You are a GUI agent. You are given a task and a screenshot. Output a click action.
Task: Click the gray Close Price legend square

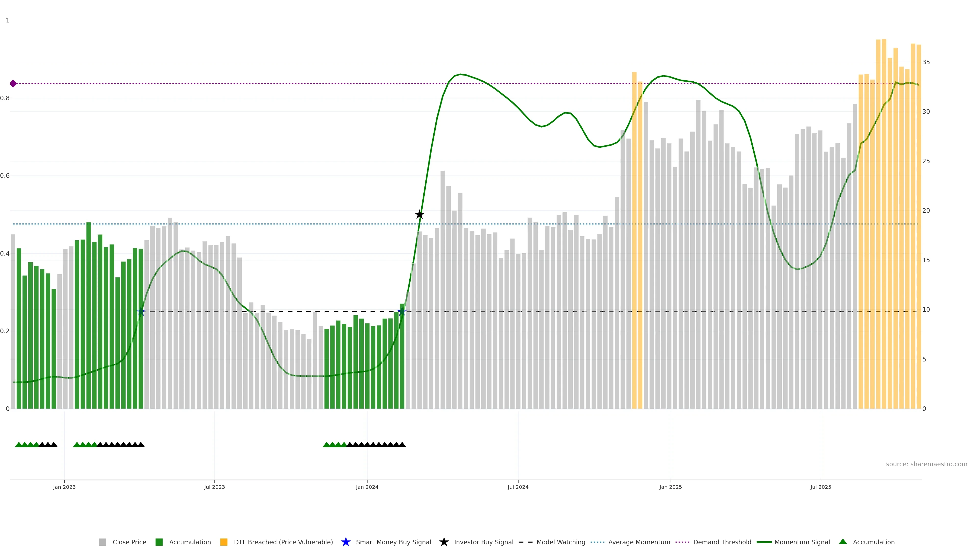[x=102, y=542]
